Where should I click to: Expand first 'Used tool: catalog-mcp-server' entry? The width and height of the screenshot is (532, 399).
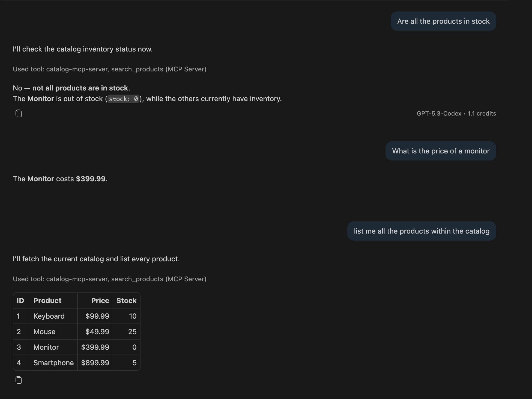pos(110,69)
